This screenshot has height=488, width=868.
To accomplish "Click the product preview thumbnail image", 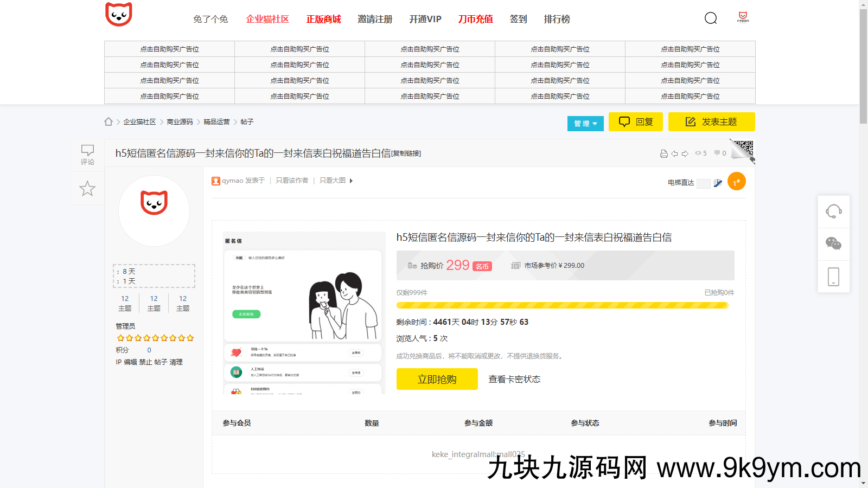I will [302, 313].
